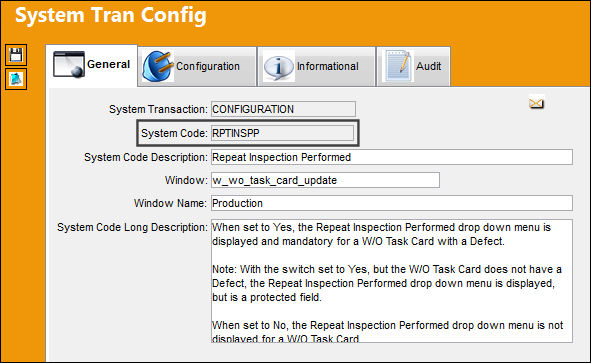Open the Audit tab

(413, 66)
